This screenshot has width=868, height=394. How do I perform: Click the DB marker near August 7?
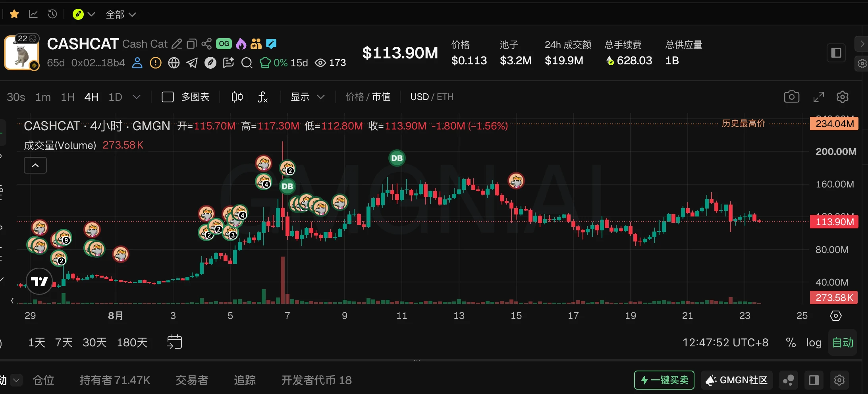[287, 186]
